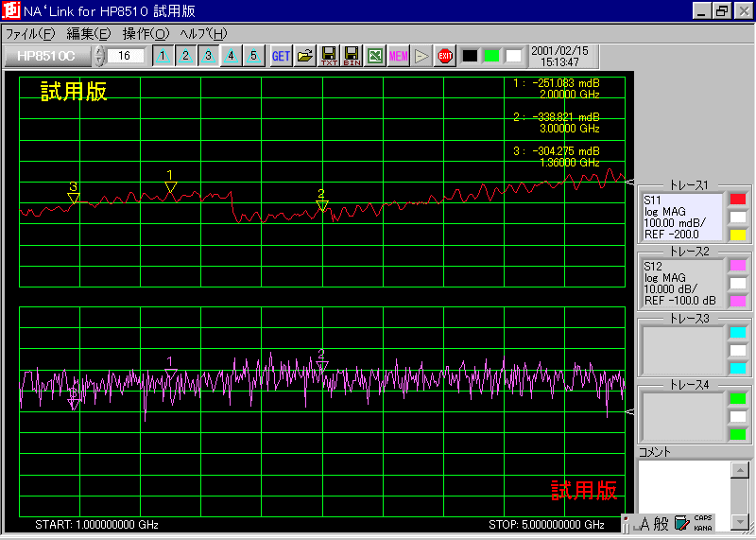Click the red EXIT button
Screen dimensions: 756x540
445,56
